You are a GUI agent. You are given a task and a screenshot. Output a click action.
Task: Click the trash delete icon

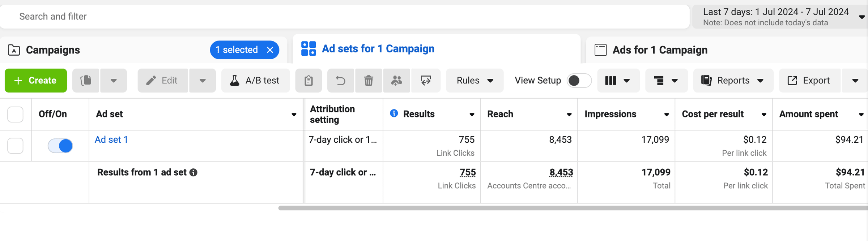tap(369, 80)
